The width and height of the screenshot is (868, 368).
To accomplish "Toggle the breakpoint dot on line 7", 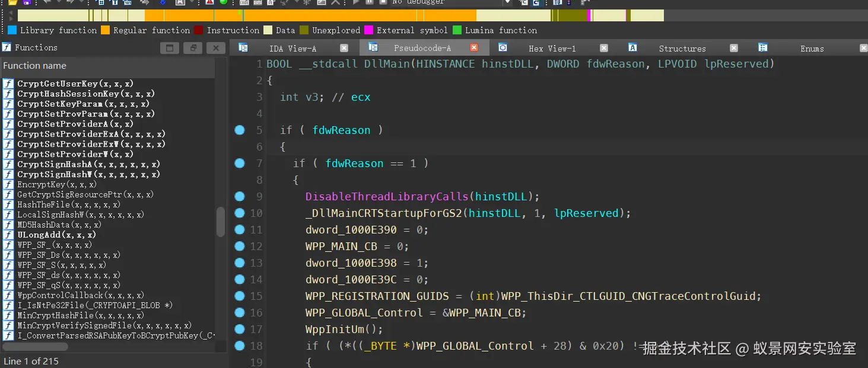I will click(x=240, y=164).
